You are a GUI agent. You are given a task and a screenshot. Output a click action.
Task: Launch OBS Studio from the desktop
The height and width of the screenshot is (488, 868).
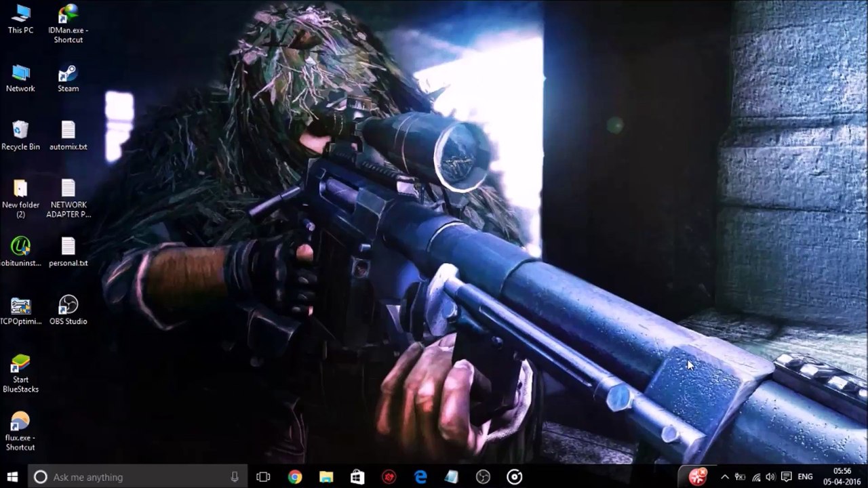(x=68, y=310)
